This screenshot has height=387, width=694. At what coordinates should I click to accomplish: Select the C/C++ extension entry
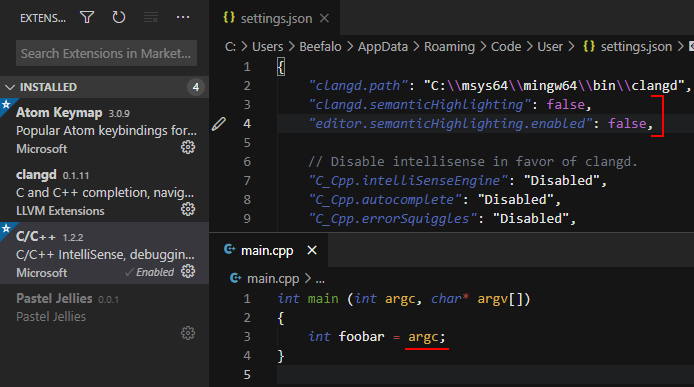104,253
